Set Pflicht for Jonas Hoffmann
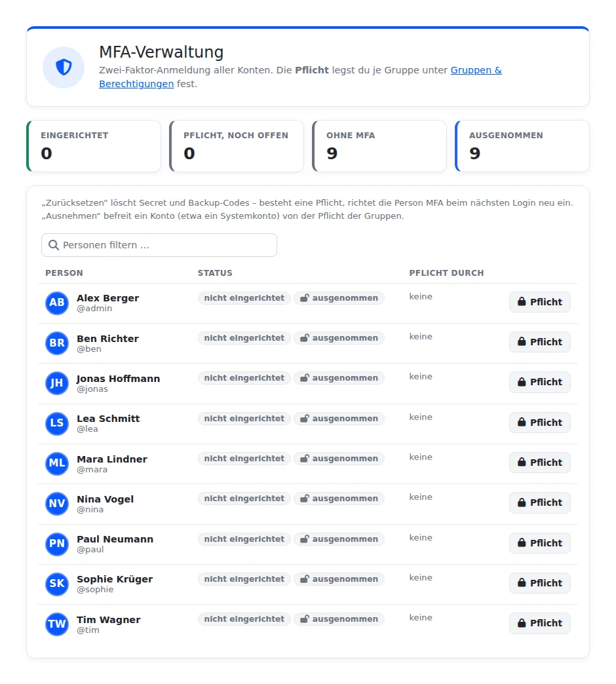The height and width of the screenshot is (684, 616). click(x=539, y=382)
